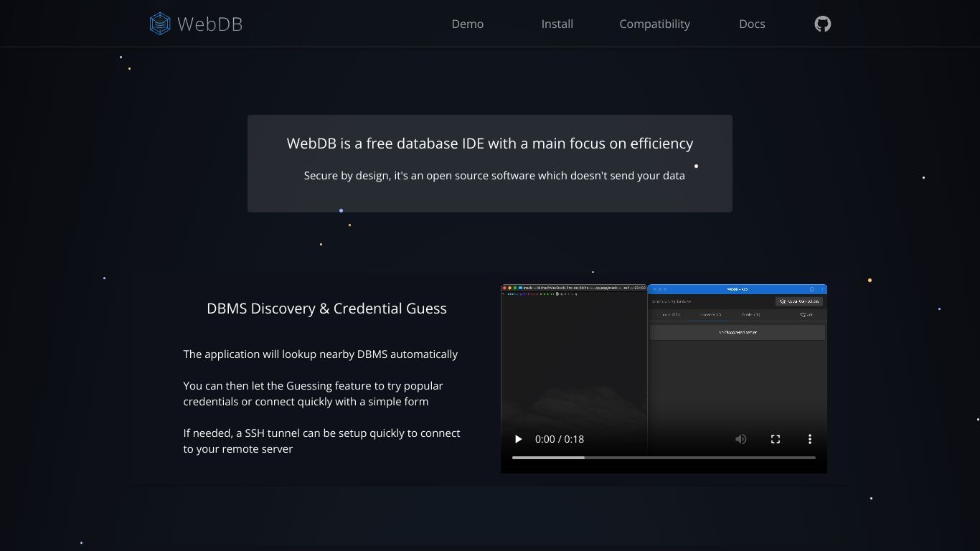
Task: Play the discovery demo video
Action: tap(518, 439)
